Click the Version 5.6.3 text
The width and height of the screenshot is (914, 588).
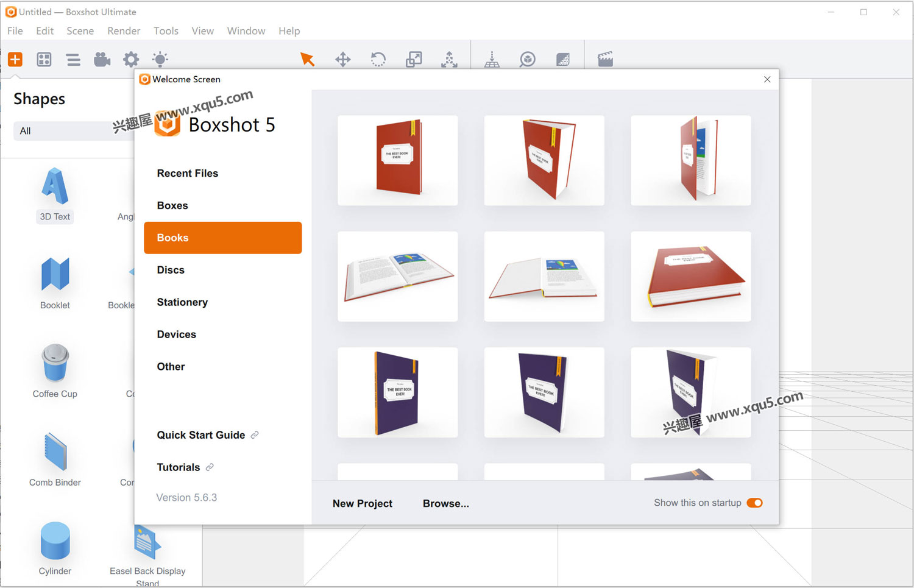point(186,498)
